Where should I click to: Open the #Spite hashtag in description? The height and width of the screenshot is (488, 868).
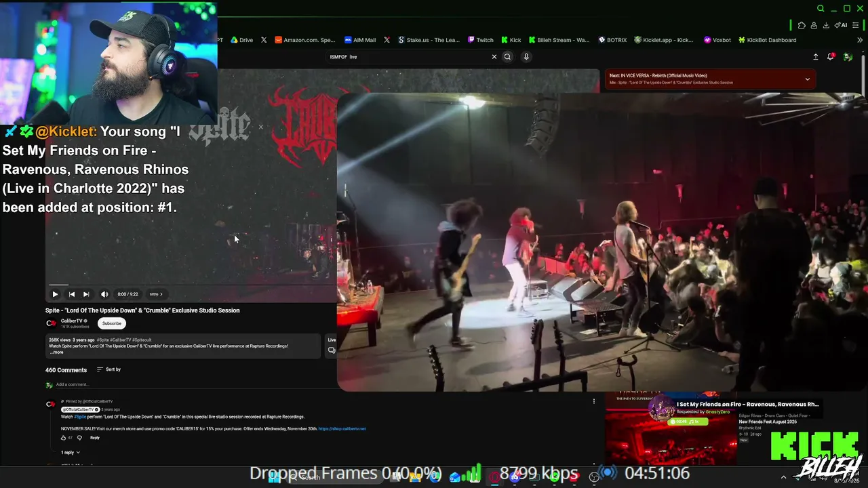103,340
